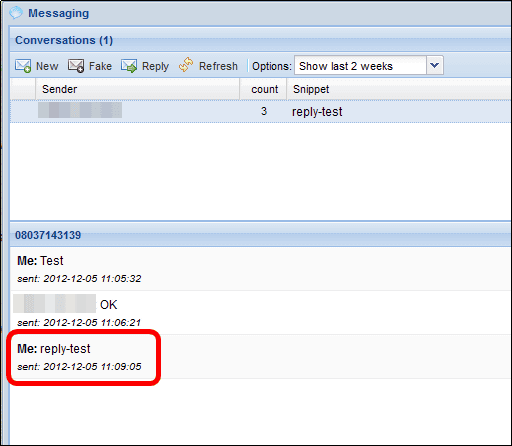Screen dimensions: 512x446
Task: Click the timestamp 2012-12-05 11:09:05
Action: [92, 367]
